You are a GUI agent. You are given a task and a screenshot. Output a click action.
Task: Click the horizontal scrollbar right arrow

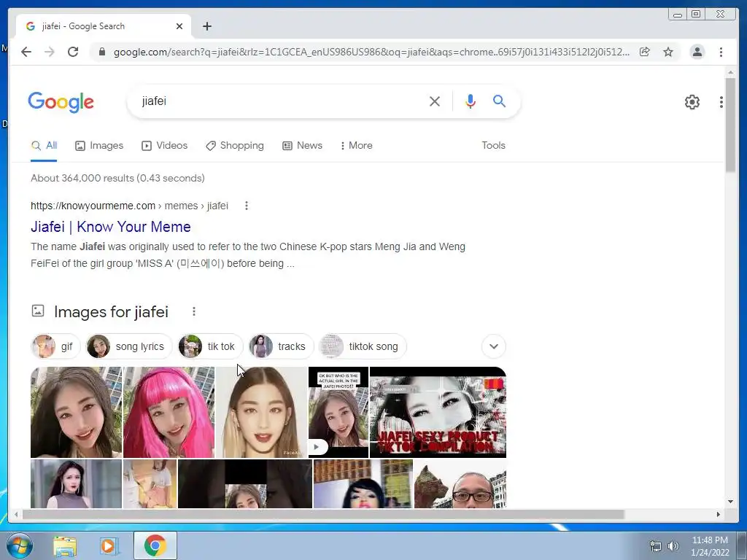tap(719, 514)
